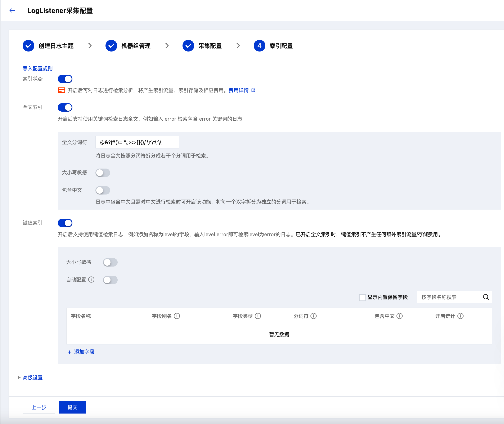Open the 导入配置规则 link
Viewport: 504px width, 424px height.
pos(37,68)
